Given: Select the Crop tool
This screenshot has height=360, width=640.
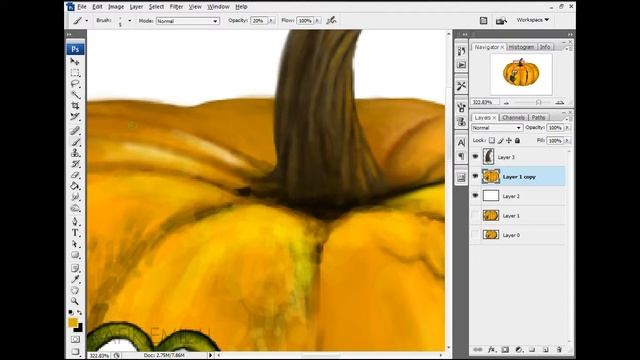Looking at the screenshot, I should pyautogui.click(x=75, y=106).
